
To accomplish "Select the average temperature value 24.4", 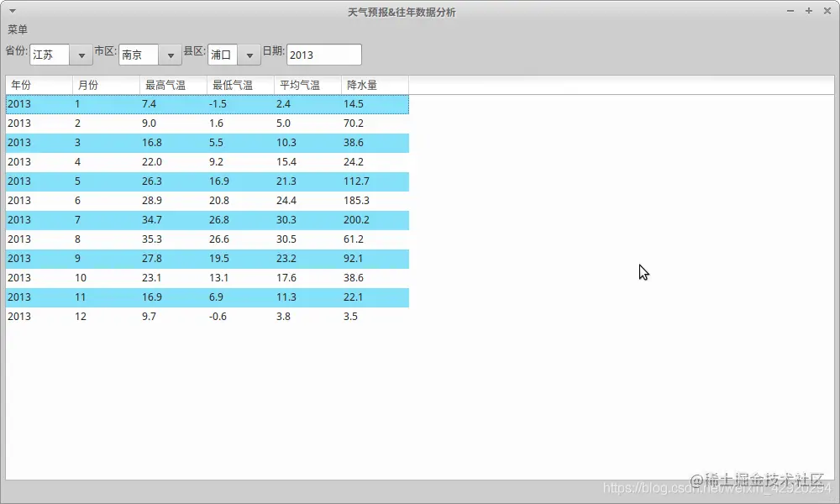I will (x=286, y=200).
